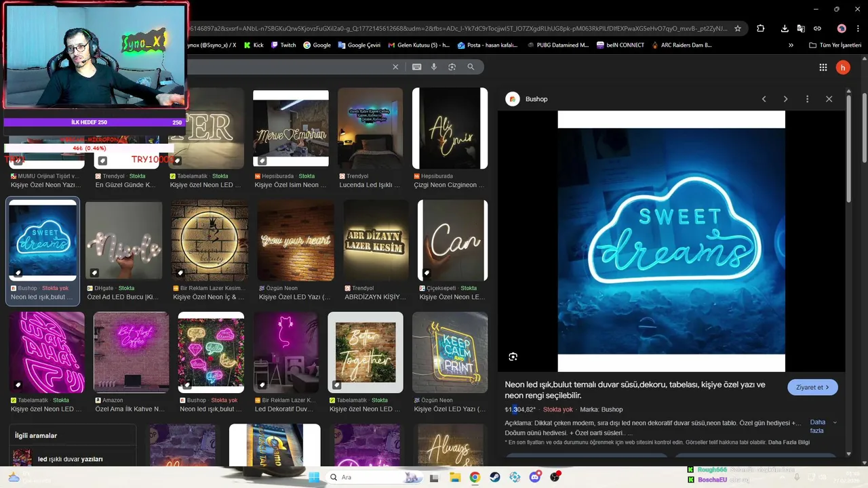Open the 'Keep Calm and Print' thumbnail
The height and width of the screenshot is (488, 868).
[450, 352]
